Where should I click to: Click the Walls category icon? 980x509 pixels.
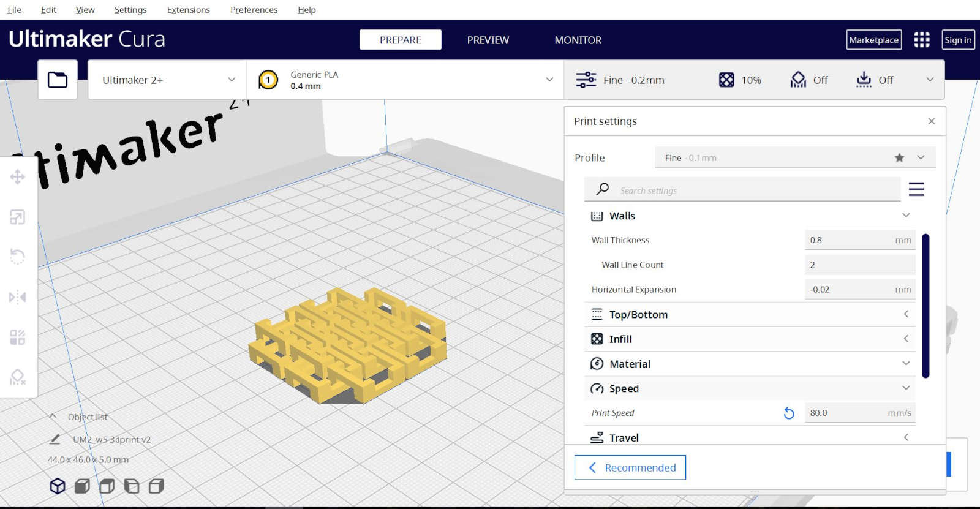597,216
